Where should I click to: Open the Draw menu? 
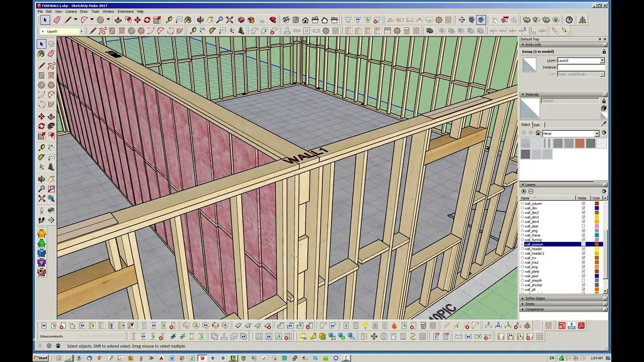(84, 11)
